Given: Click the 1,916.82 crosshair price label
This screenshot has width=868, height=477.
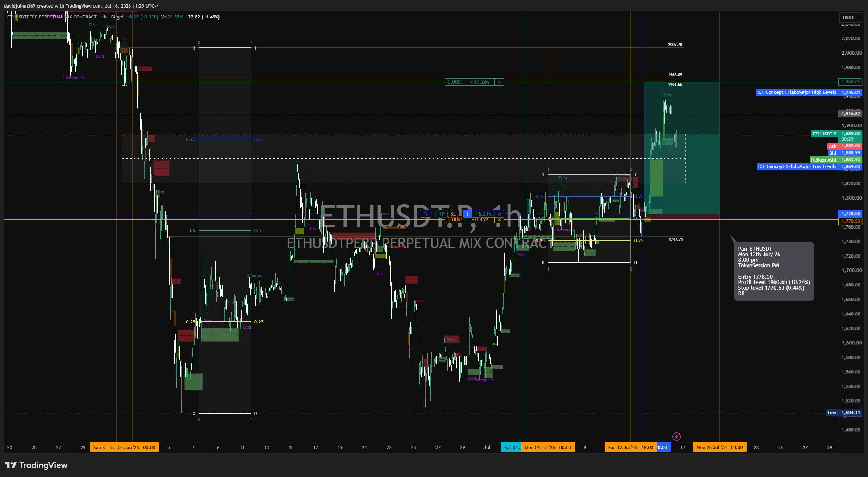Looking at the screenshot, I should tap(850, 114).
